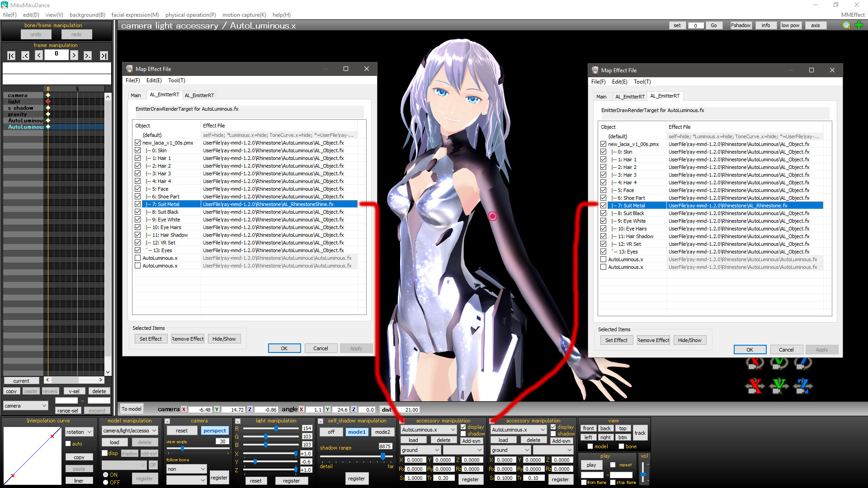Enable auto checkbox under interpolation curve
Image resolution: width=868 pixels, height=488 pixels.
[x=68, y=444]
